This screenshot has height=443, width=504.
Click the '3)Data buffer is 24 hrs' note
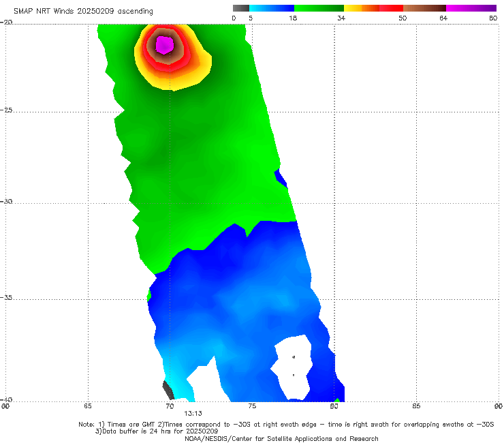pos(157,431)
